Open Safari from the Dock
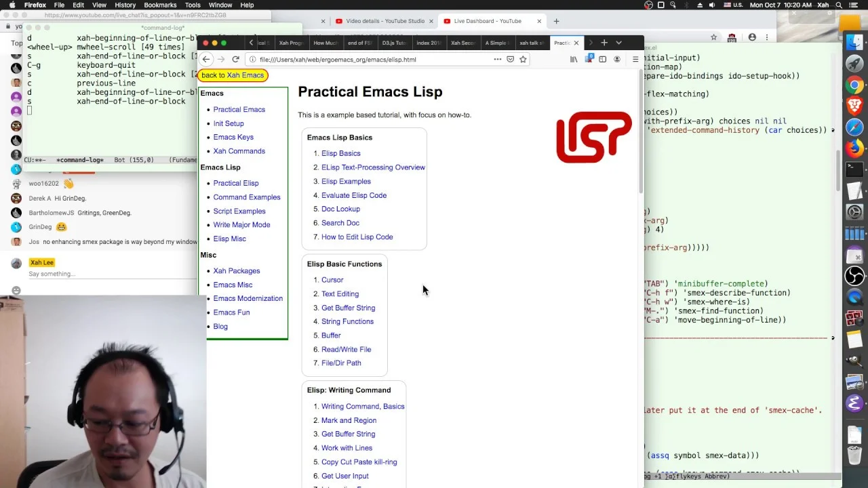Image resolution: width=868 pixels, height=488 pixels. click(854, 127)
